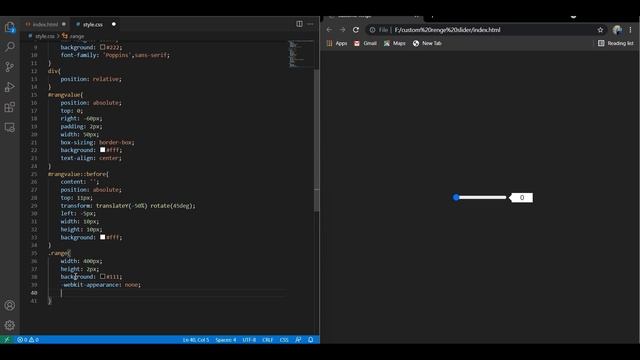Change end of line sequence CRLF
The height and width of the screenshot is (360, 640).
point(268,340)
